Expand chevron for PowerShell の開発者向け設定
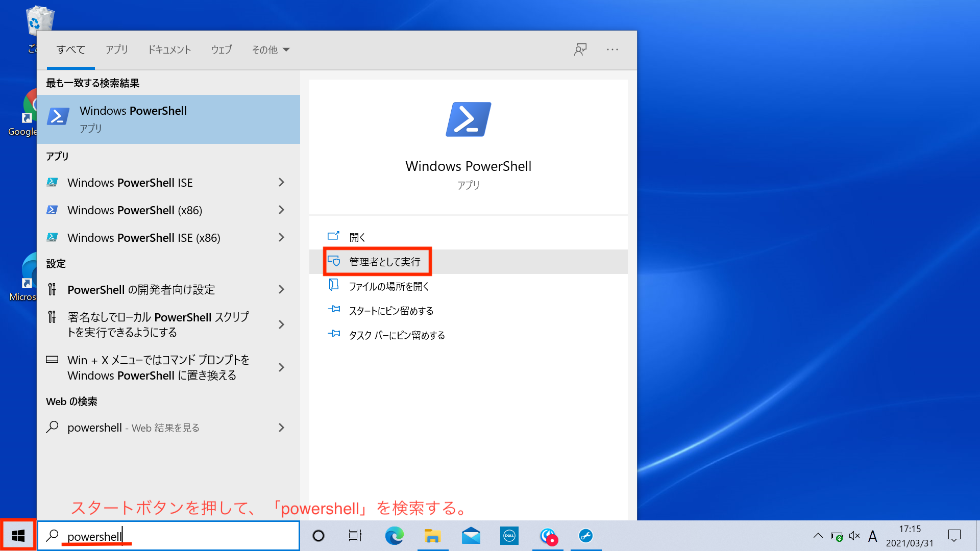This screenshot has height=551, width=980. 281,290
